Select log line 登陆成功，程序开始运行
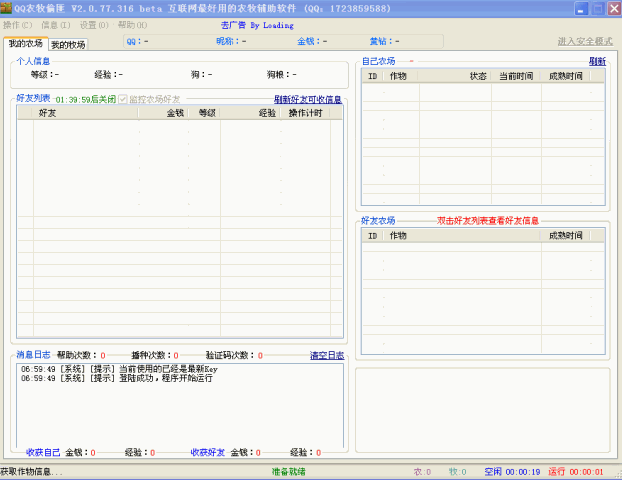622x480 pixels. point(117,378)
